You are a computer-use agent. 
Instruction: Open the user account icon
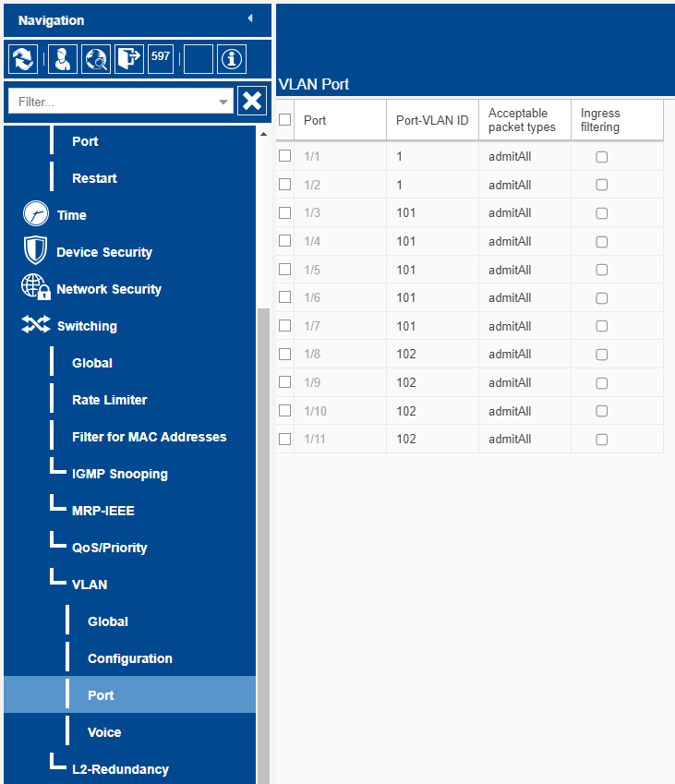(x=63, y=59)
